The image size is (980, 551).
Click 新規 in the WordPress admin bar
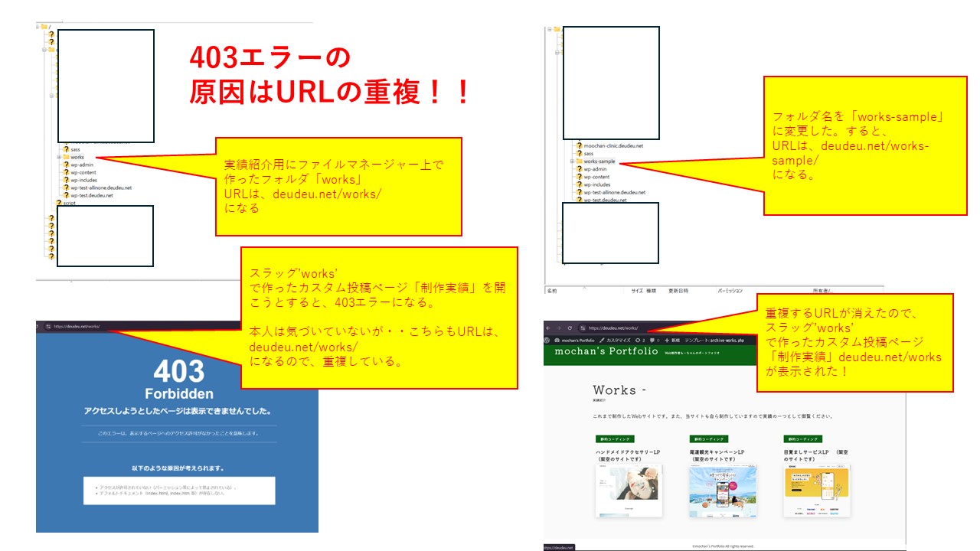(x=671, y=339)
